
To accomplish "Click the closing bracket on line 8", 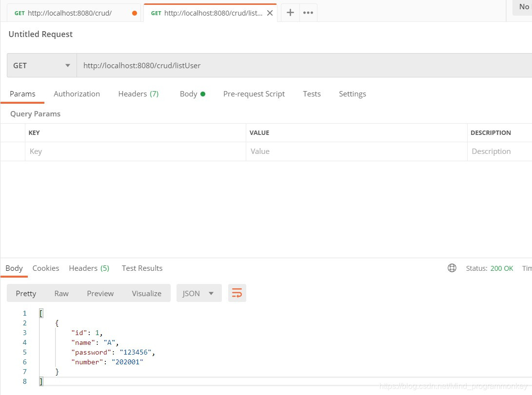I will [x=41, y=381].
